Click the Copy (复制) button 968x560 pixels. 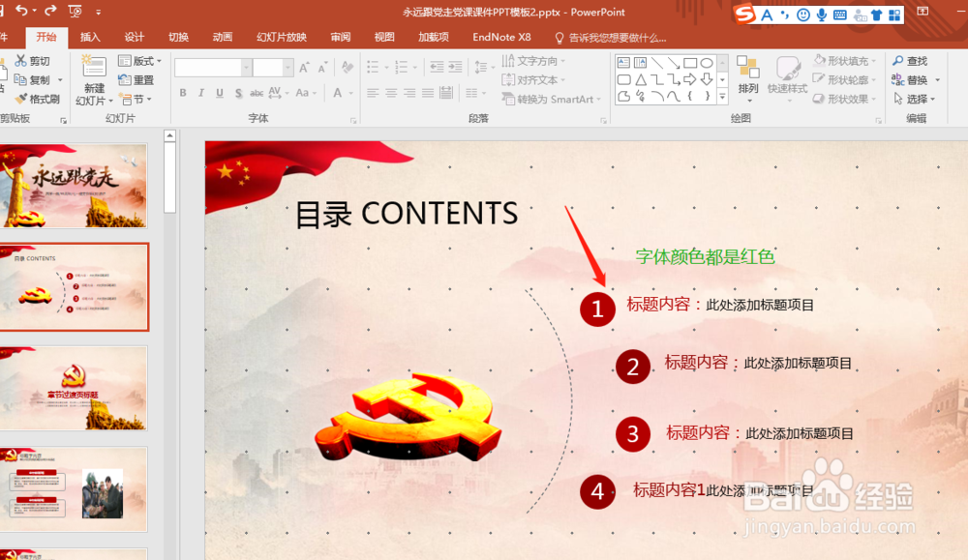(33, 79)
